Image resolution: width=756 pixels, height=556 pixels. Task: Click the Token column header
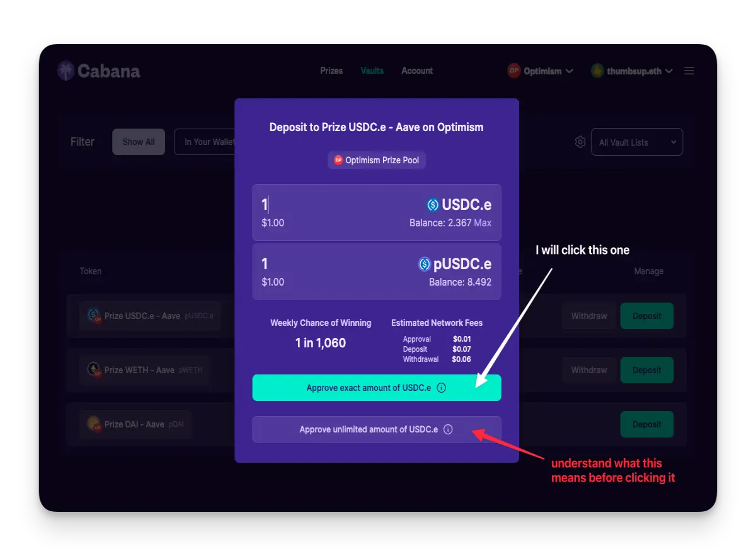pos(91,271)
